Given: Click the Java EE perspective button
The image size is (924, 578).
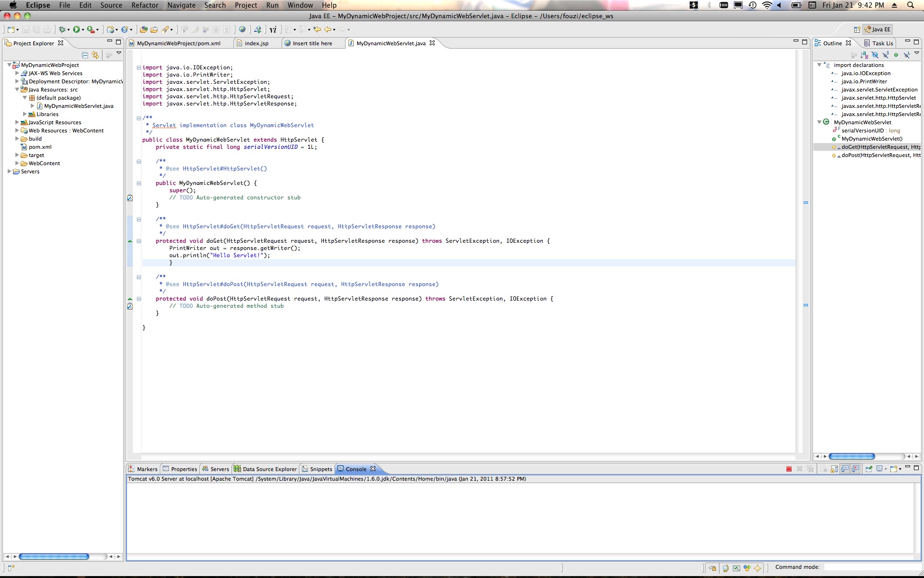Looking at the screenshot, I should pos(878,29).
